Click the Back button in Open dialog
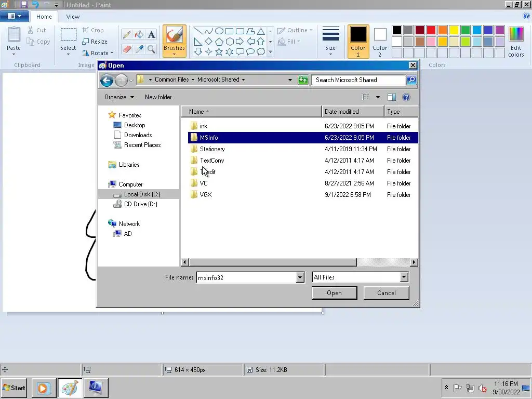This screenshot has width=532, height=399. click(x=107, y=80)
